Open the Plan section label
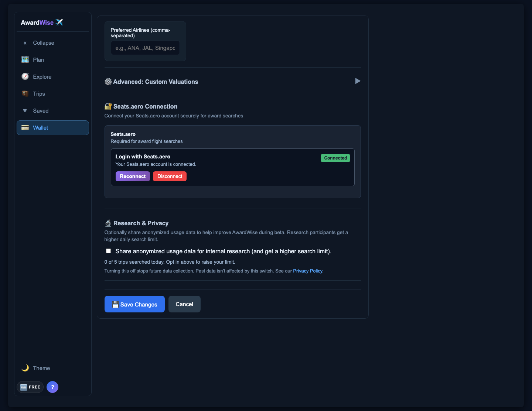Image resolution: width=532 pixels, height=411 pixels. click(x=38, y=60)
